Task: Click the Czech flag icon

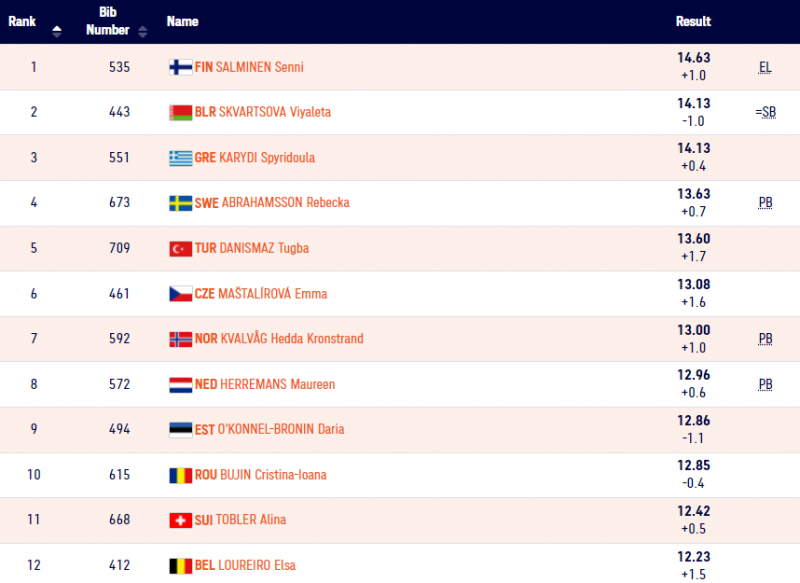Action: coord(180,294)
